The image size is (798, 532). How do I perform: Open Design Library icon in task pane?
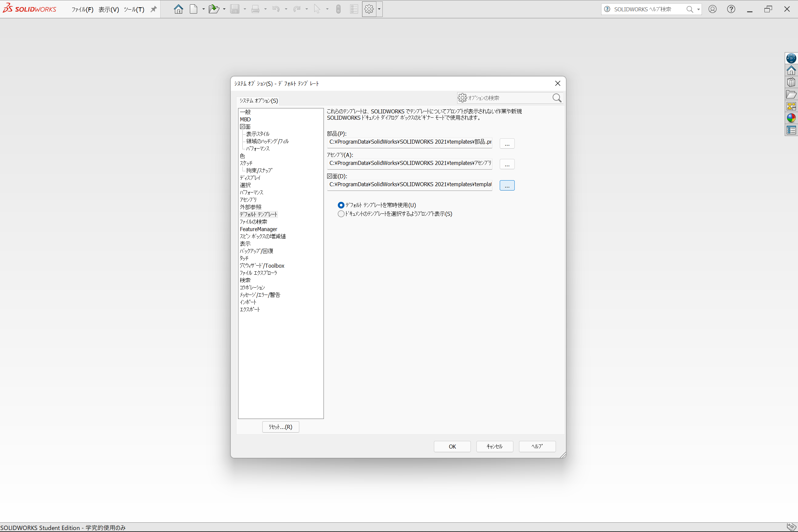pos(791,82)
